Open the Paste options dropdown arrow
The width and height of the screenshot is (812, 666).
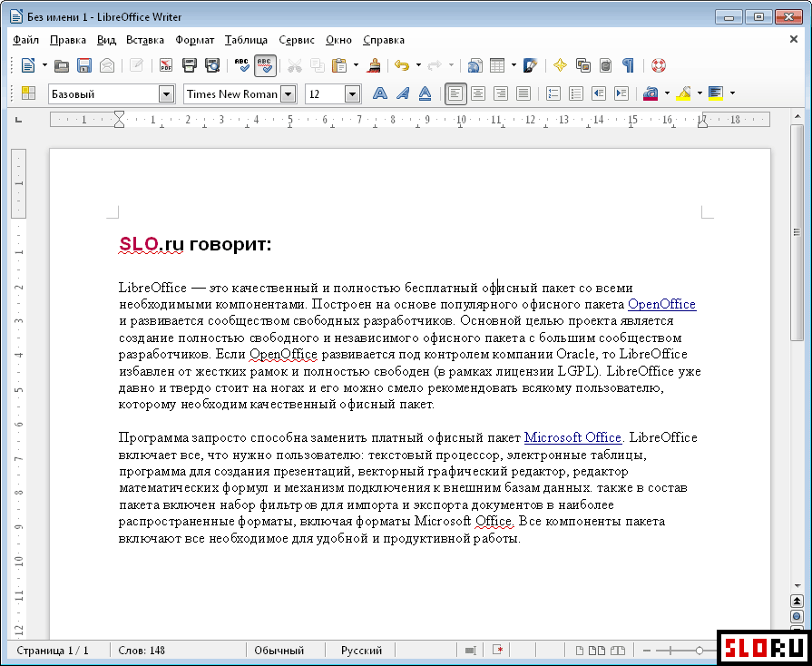click(x=356, y=65)
